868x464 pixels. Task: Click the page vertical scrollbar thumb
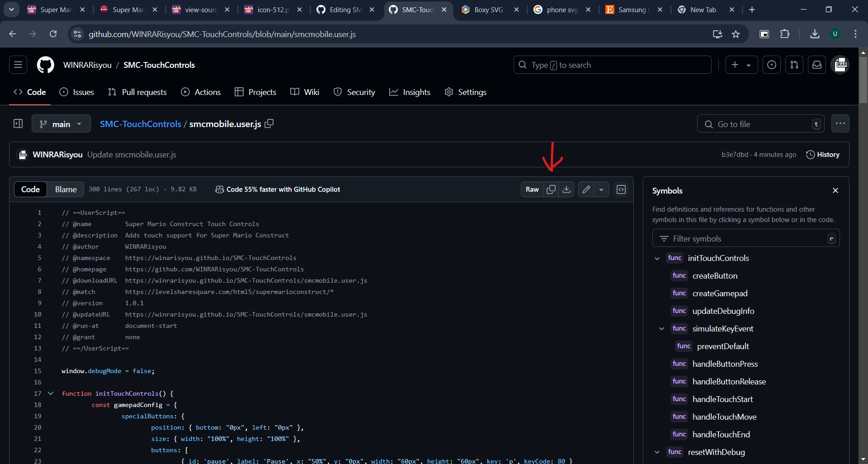click(x=863, y=80)
